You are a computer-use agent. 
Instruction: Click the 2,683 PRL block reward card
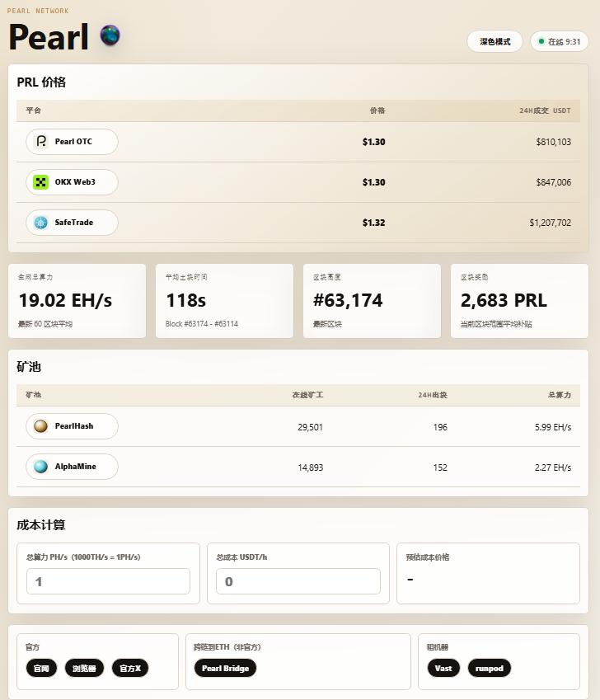(x=520, y=301)
